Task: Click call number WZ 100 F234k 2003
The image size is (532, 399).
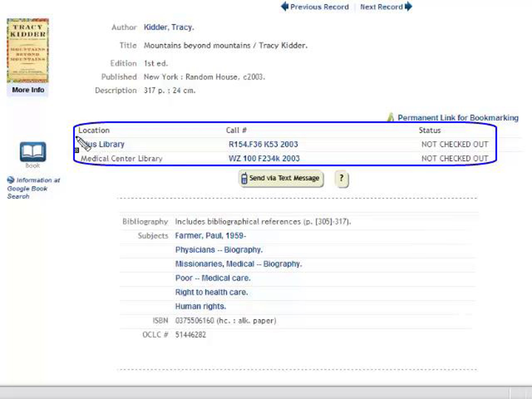Action: click(x=264, y=158)
